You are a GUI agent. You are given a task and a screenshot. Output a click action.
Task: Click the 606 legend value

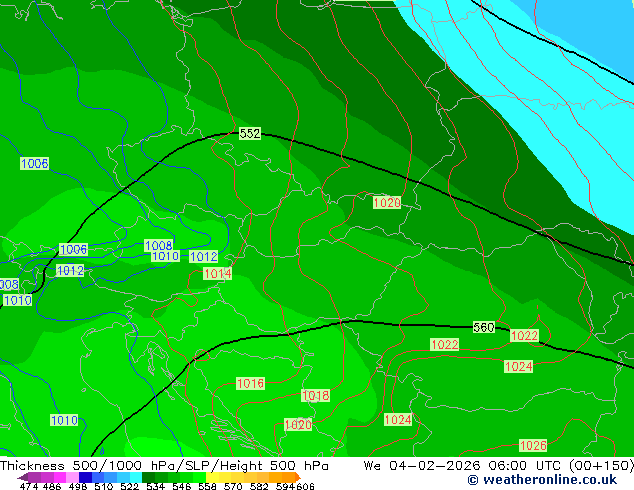pos(305,486)
